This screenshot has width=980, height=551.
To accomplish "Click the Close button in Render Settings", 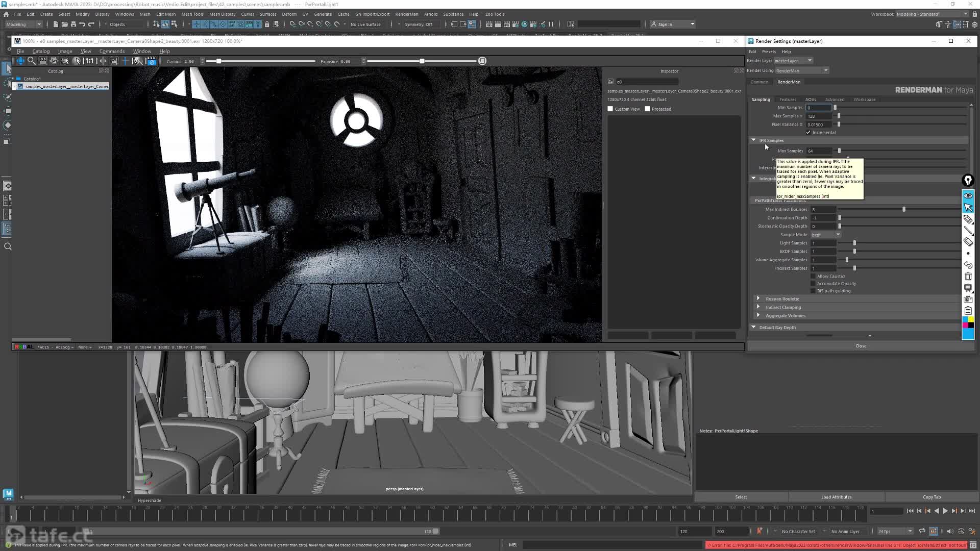I will [861, 346].
